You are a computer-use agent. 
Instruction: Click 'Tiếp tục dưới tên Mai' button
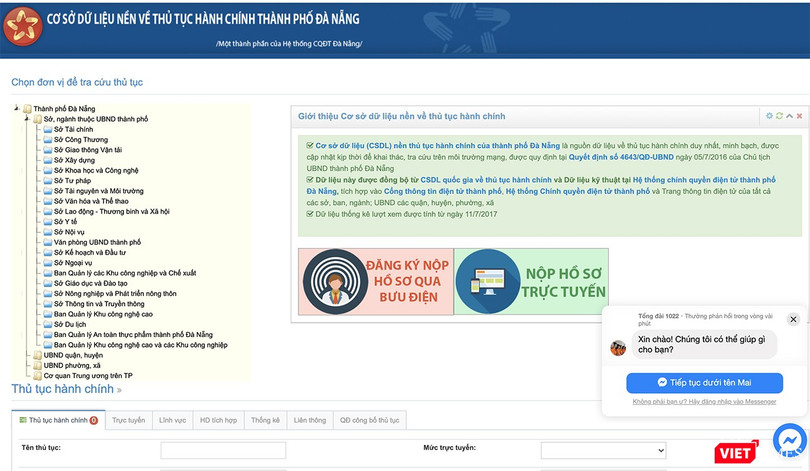click(x=704, y=383)
